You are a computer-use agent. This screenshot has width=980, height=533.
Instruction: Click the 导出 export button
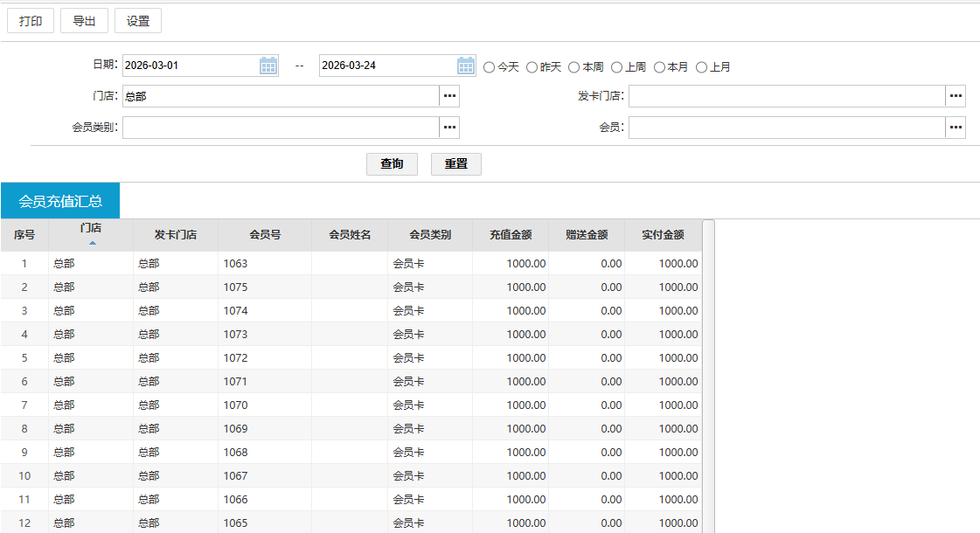click(84, 21)
